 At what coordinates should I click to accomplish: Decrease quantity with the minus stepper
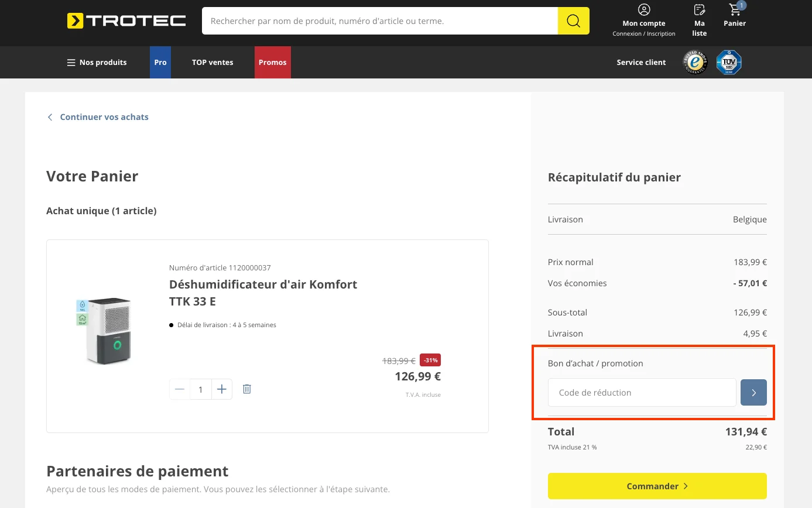179,389
